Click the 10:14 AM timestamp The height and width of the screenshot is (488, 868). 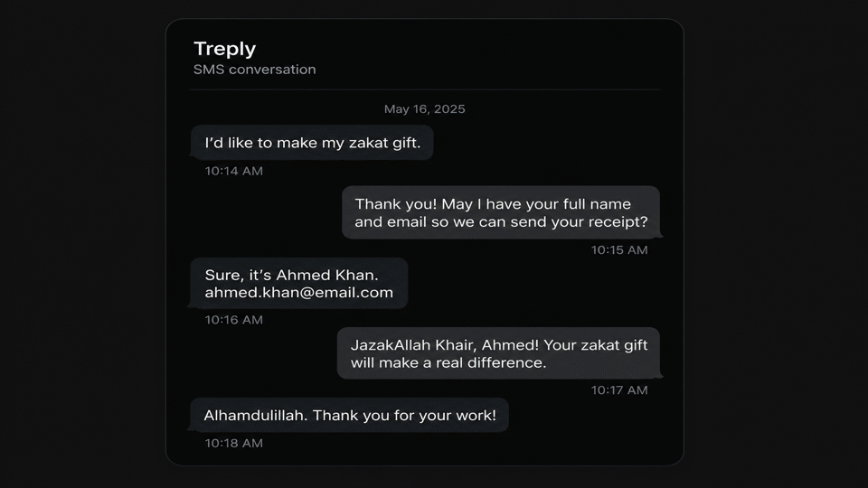point(233,171)
